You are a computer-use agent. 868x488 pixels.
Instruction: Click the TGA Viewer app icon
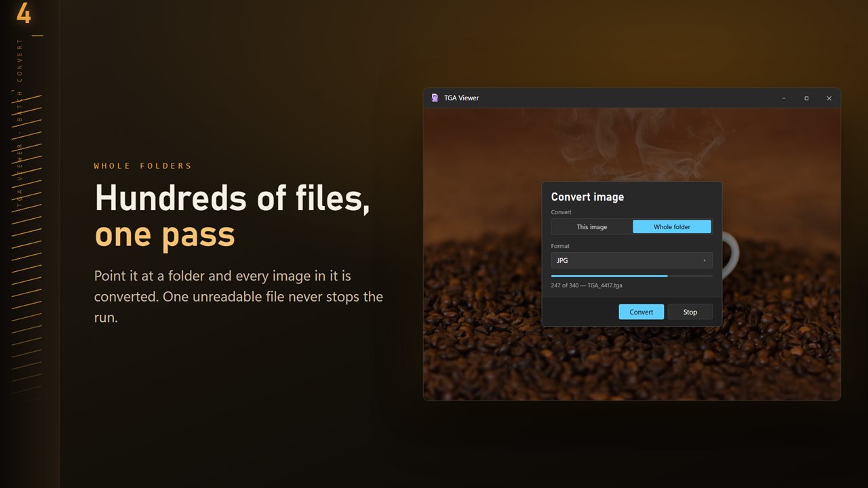(435, 98)
